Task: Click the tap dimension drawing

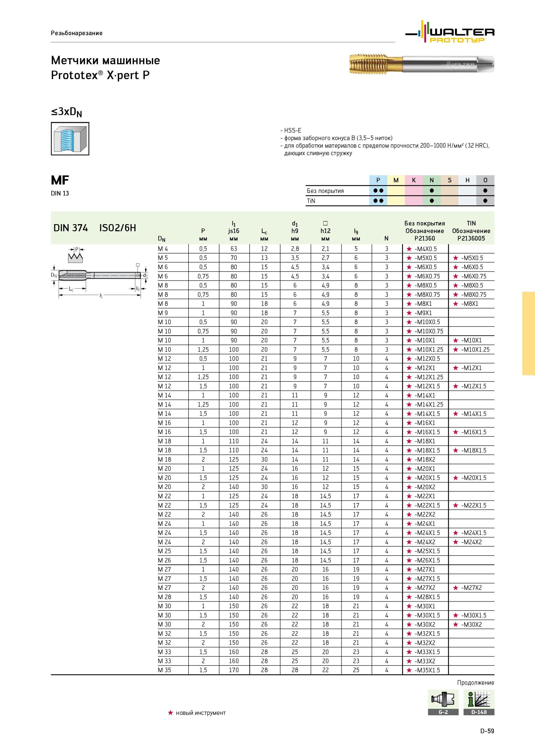Action: (x=100, y=272)
